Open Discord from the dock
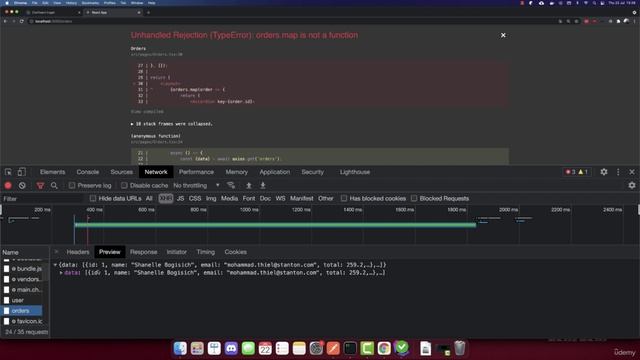The height and width of the screenshot is (360, 640). coord(231,348)
